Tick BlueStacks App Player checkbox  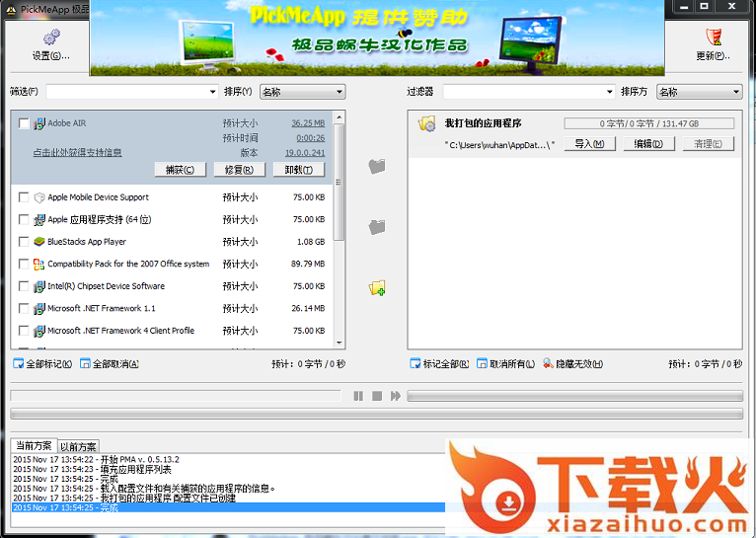tap(23, 242)
